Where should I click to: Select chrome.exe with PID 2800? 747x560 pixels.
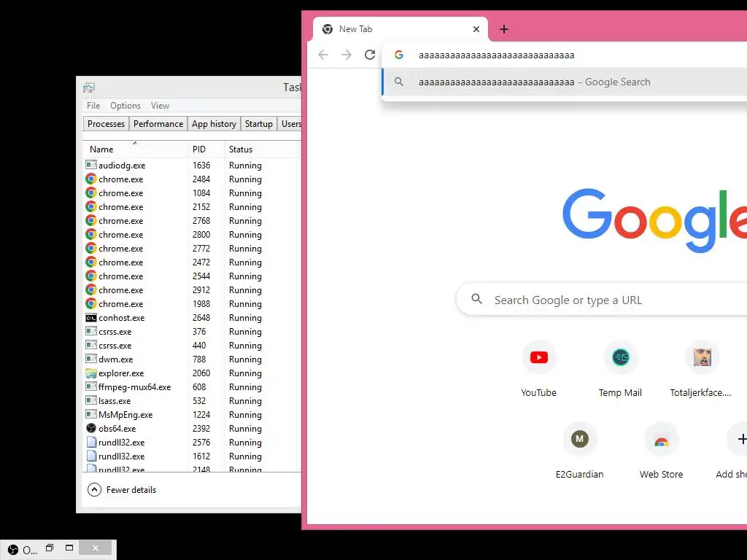click(x=192, y=234)
